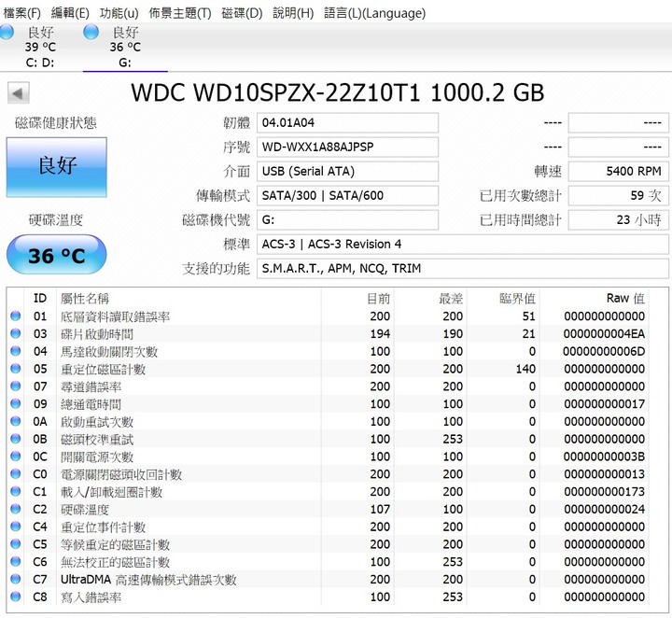Click the 良好 health status button
This screenshot has width=672, height=618.
tap(57, 167)
